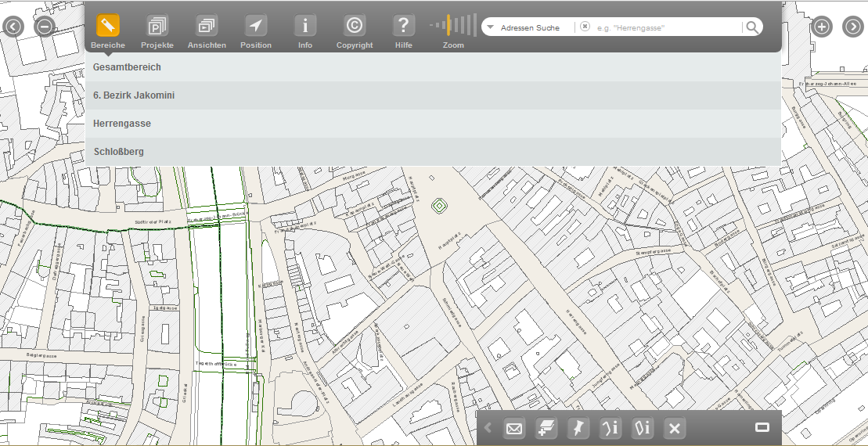Click the magnifier search button
Image resolution: width=868 pixels, height=446 pixels.
tap(751, 27)
